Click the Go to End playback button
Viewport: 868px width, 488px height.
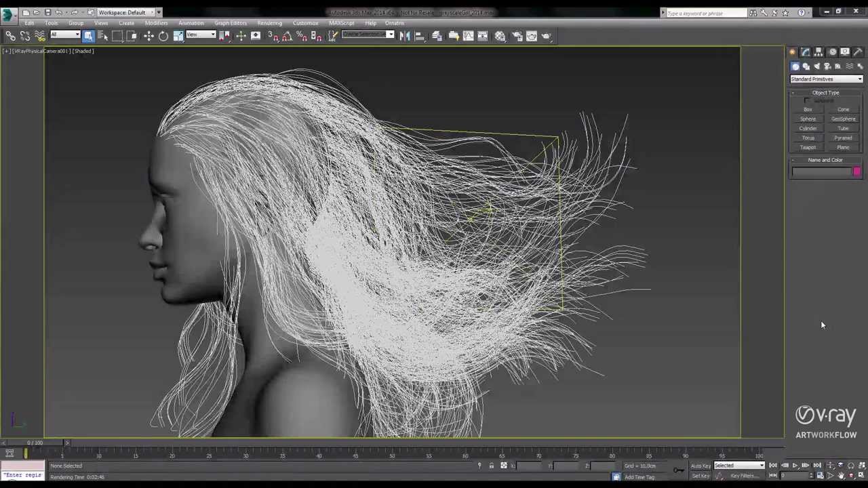816,466
